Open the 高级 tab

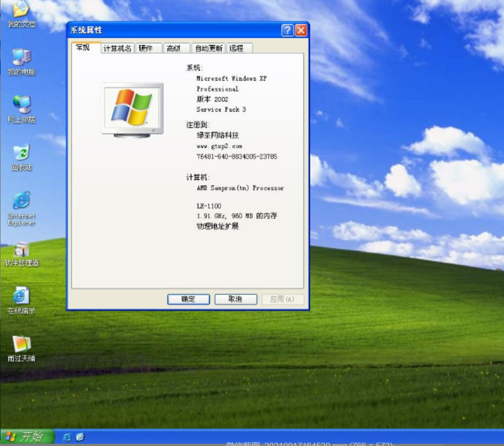[177, 48]
